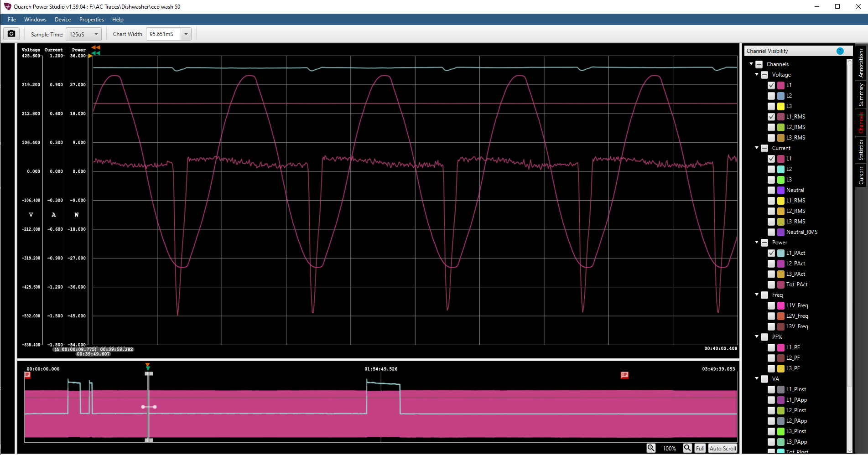This screenshot has width=868, height=455.
Task: Enable L1V_Freq channel
Action: point(771,305)
